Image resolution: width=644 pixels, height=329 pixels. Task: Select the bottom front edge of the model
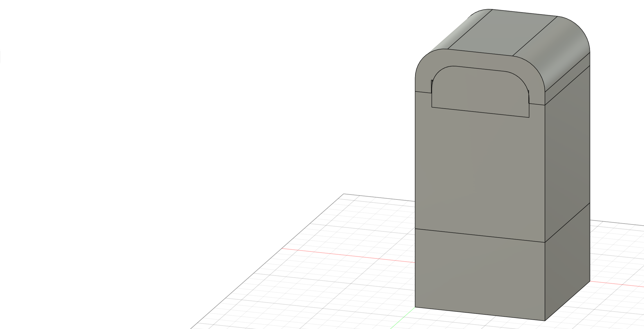[479, 314]
